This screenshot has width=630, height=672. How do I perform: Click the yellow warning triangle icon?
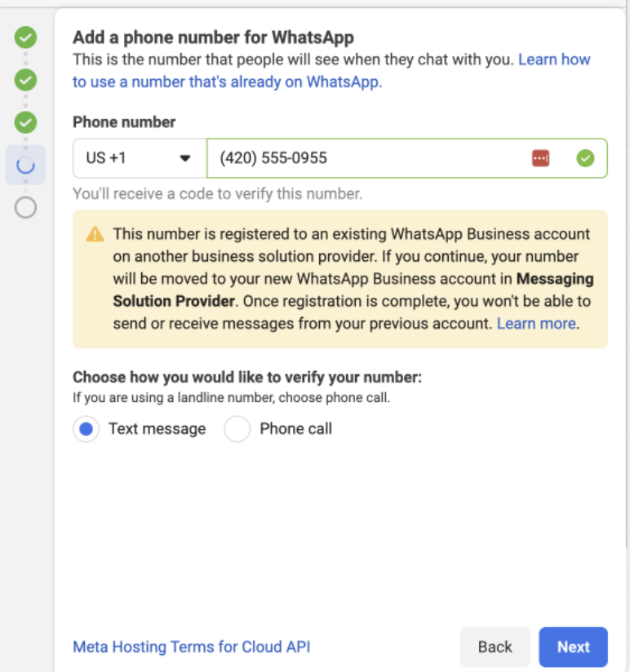pyautogui.click(x=95, y=235)
